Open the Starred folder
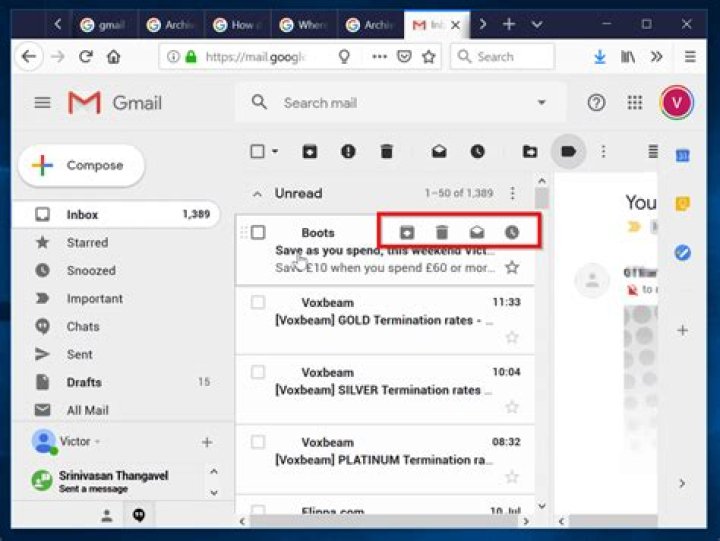This screenshot has height=541, width=720. pyautogui.click(x=86, y=242)
